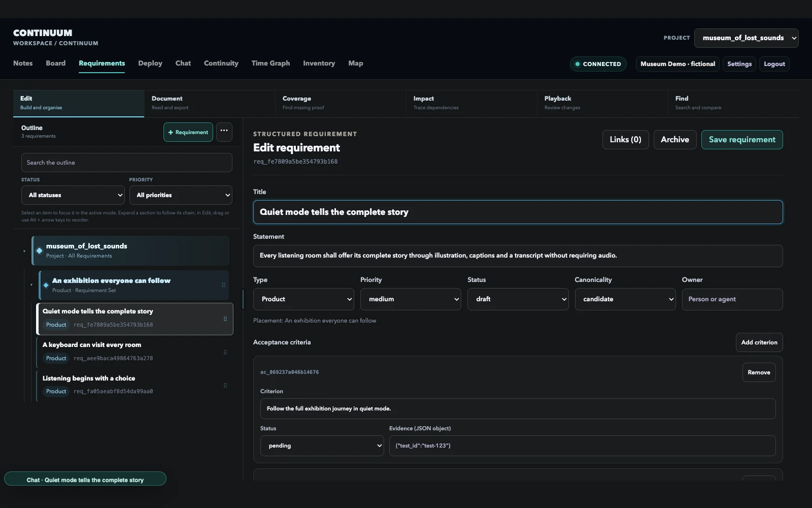Open Links (0) button
The image size is (812, 508).
[x=625, y=140]
